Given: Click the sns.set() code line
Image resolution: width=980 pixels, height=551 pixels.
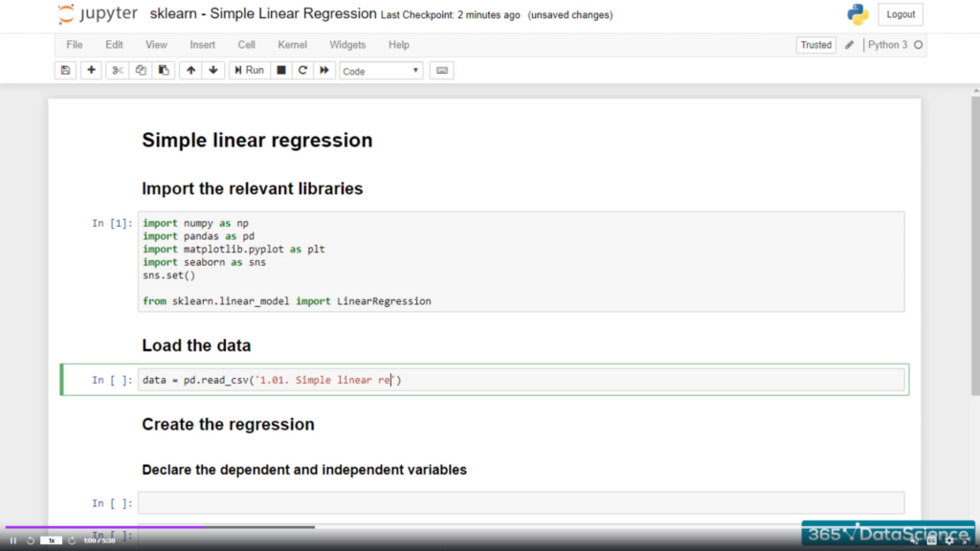Looking at the screenshot, I should pyautogui.click(x=168, y=275).
